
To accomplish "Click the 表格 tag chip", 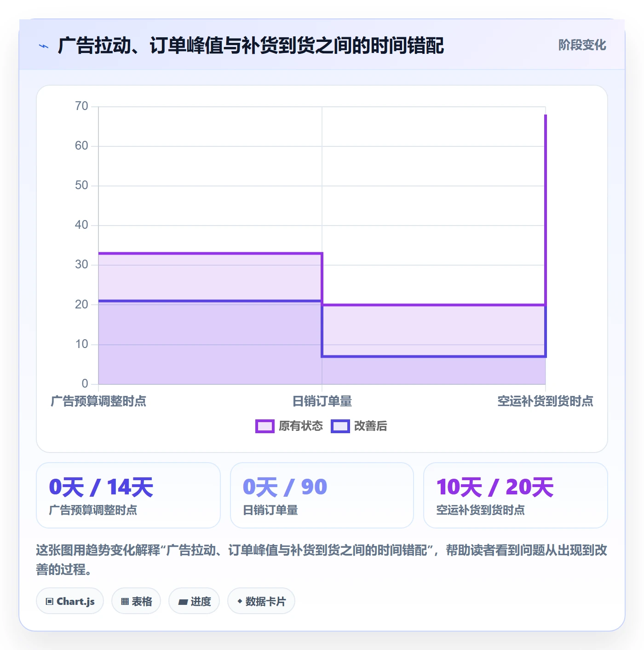I will point(136,601).
